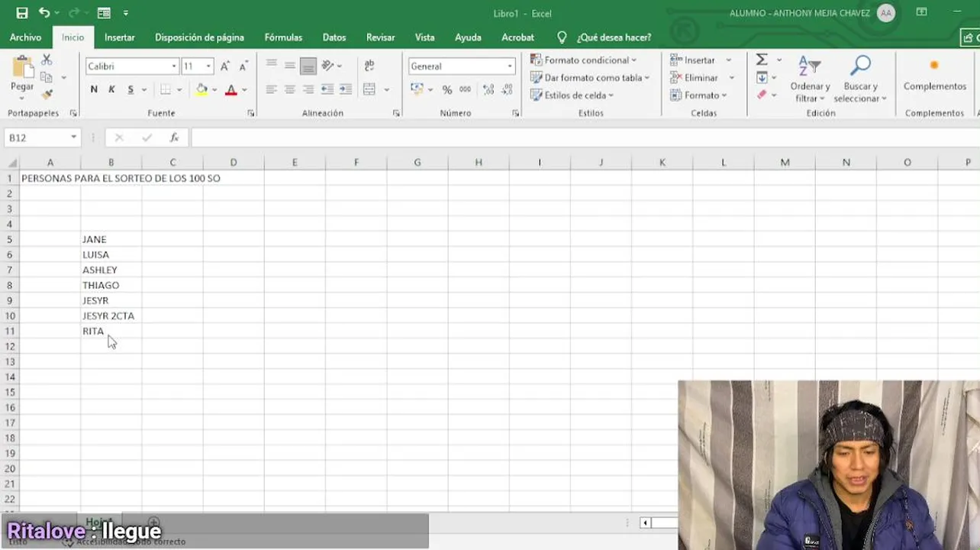
Task: Click the yellow fill color bucket
Action: coord(201,89)
